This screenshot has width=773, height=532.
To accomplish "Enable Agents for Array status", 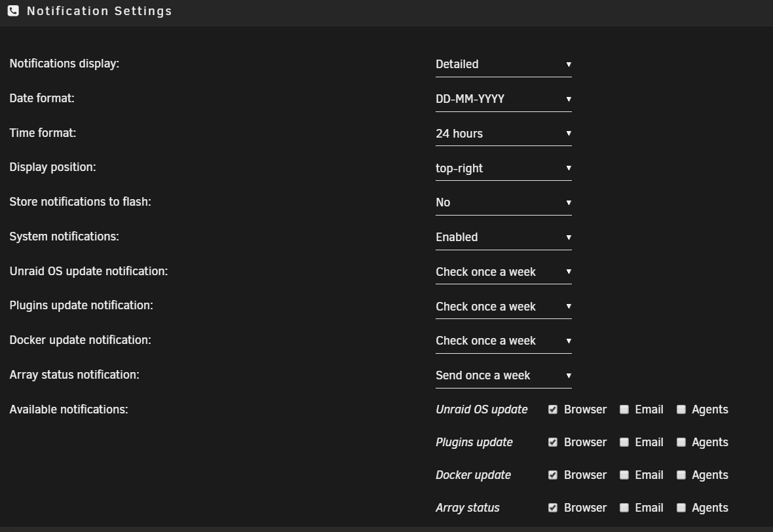I will [x=681, y=507].
